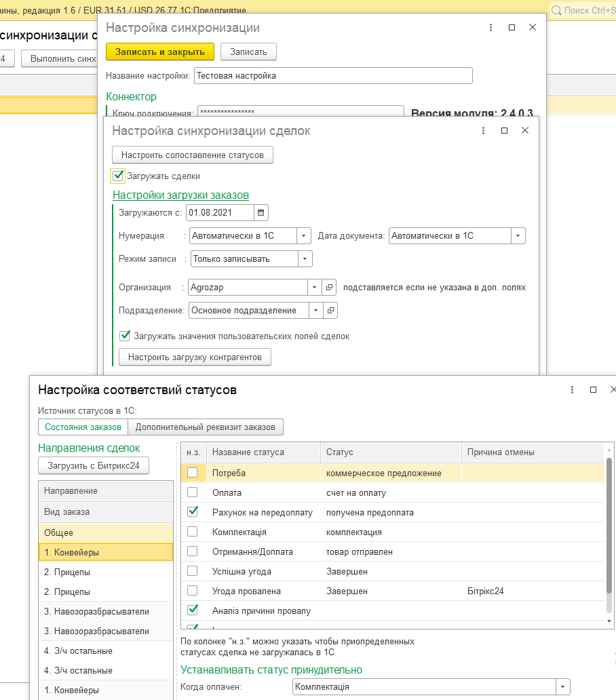Select the счет на оплату status cell
Image resolution: width=616 pixels, height=700 pixels.
(391, 493)
